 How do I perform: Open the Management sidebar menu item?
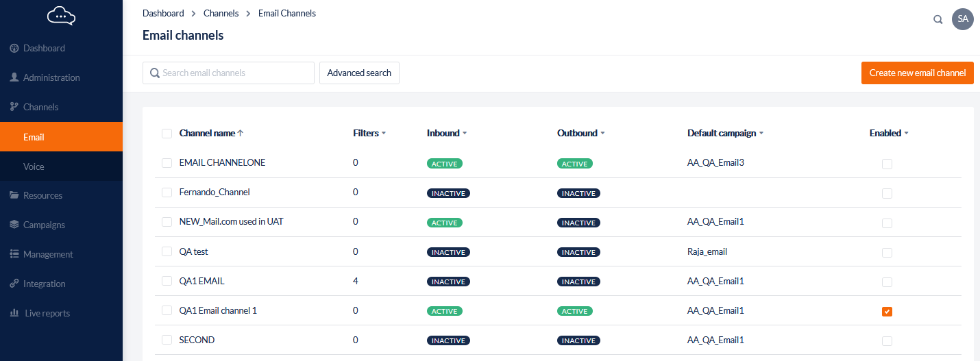[x=48, y=254]
